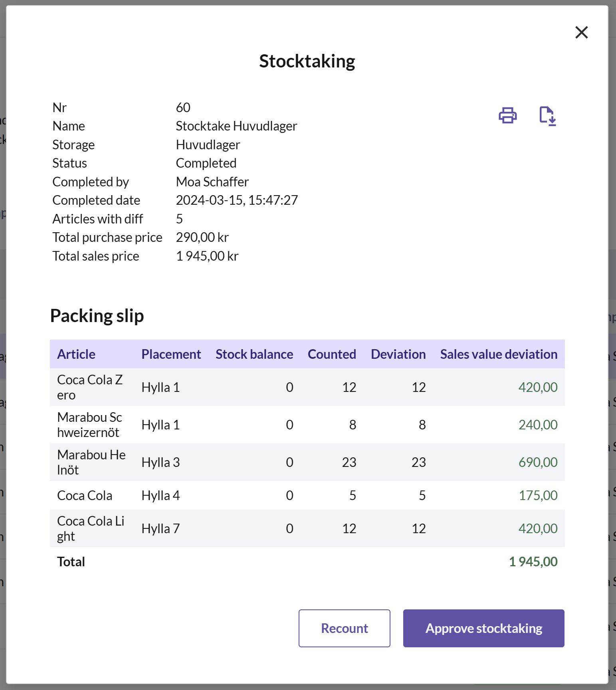Viewport: 616px width, 690px height.
Task: Click the Articles with diff label
Action: tap(98, 219)
